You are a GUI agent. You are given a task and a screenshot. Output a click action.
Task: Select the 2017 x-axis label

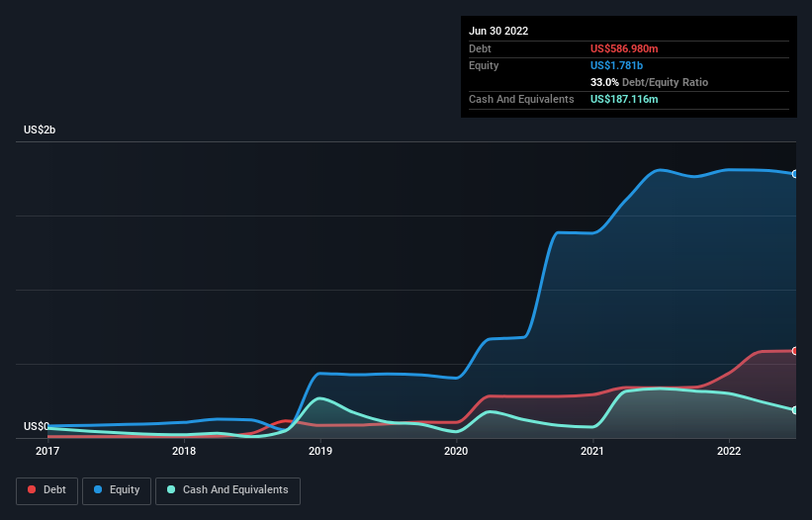47,451
